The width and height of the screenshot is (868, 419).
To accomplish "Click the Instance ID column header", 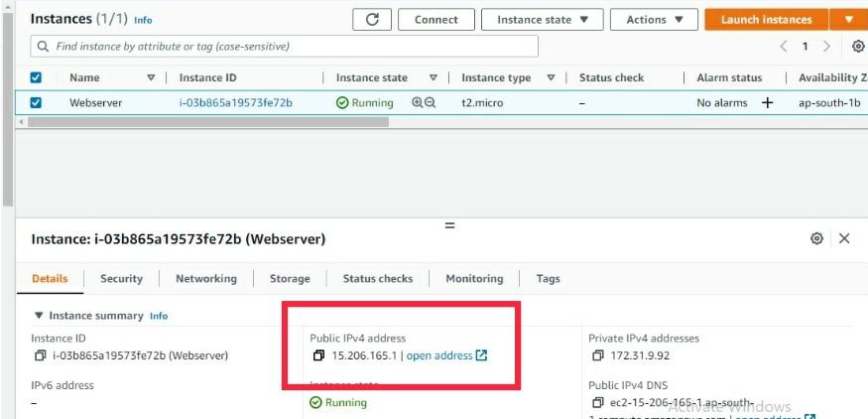I will (x=207, y=78).
